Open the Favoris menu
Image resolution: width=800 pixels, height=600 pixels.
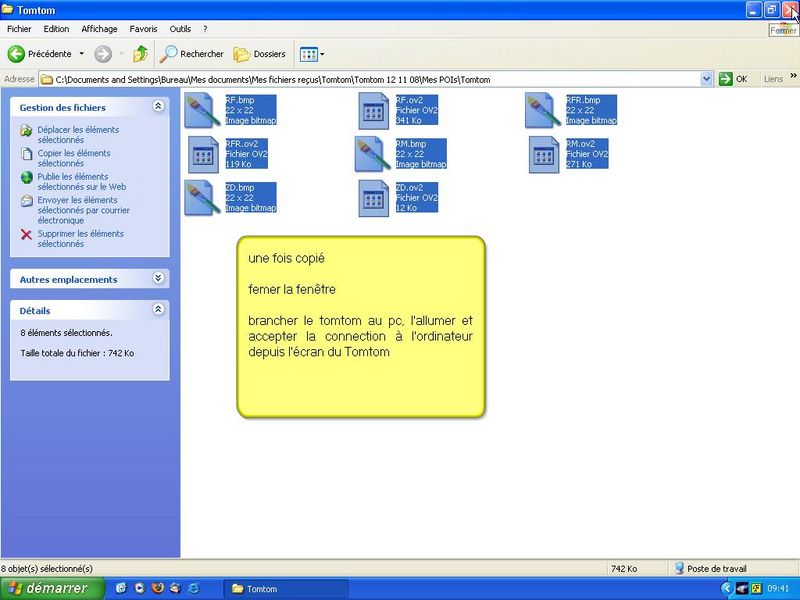(x=143, y=29)
